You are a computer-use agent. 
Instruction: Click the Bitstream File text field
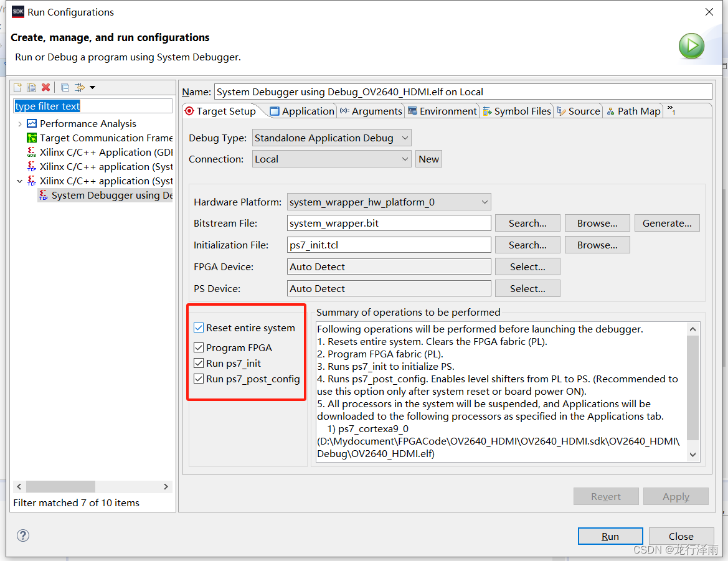[x=389, y=223]
